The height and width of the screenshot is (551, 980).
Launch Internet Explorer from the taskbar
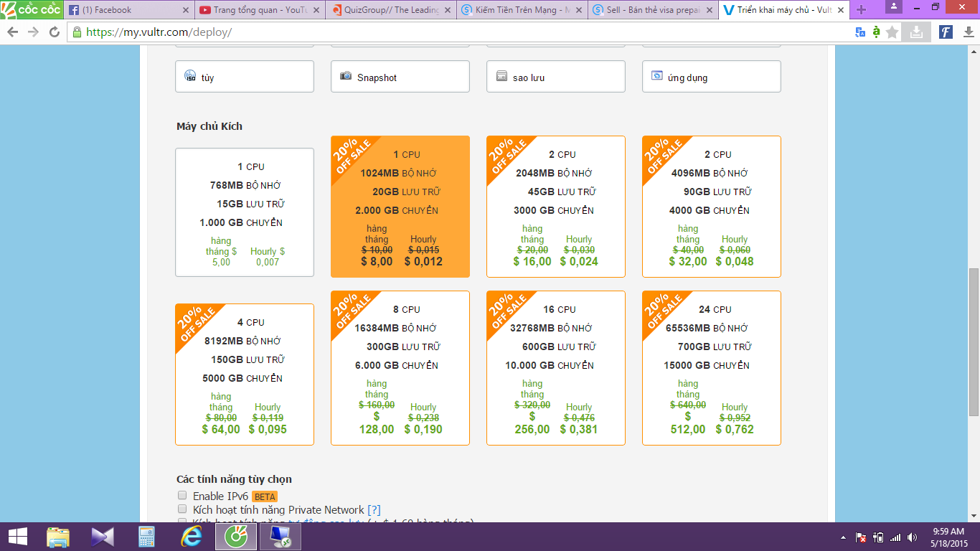pos(192,537)
